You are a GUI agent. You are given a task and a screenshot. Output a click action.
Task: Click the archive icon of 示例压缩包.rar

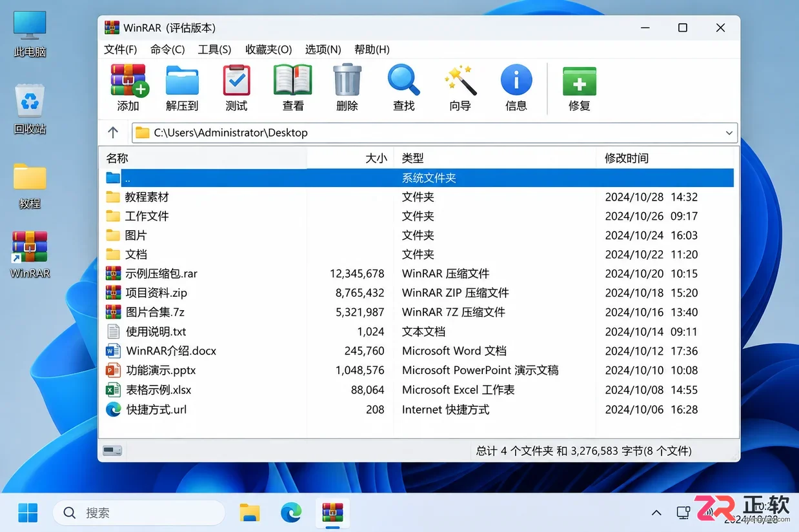point(114,273)
